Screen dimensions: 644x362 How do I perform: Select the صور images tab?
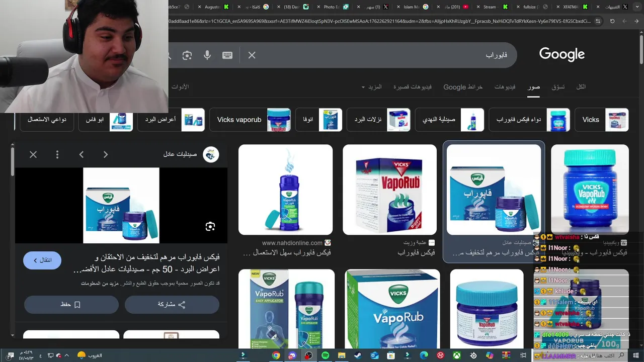pyautogui.click(x=534, y=87)
